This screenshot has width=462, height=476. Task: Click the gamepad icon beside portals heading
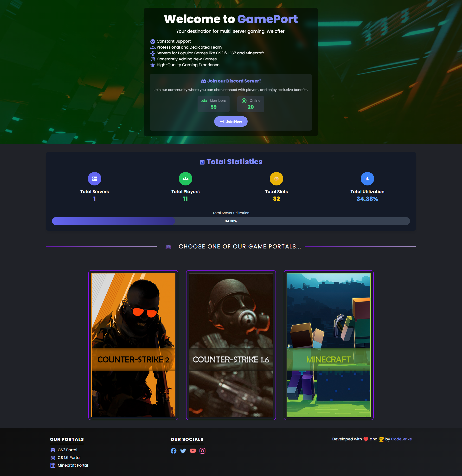[x=168, y=247]
